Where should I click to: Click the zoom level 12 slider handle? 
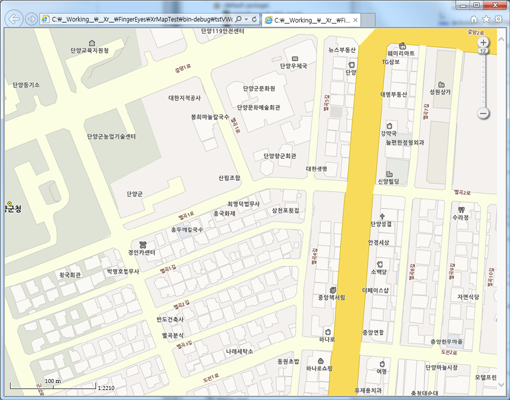coord(483,51)
